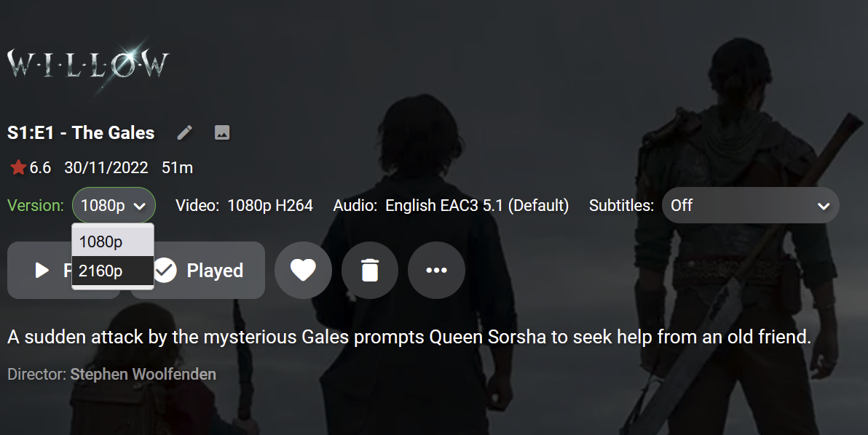Choose the 2160p version from the list
868x435 pixels.
tap(113, 271)
